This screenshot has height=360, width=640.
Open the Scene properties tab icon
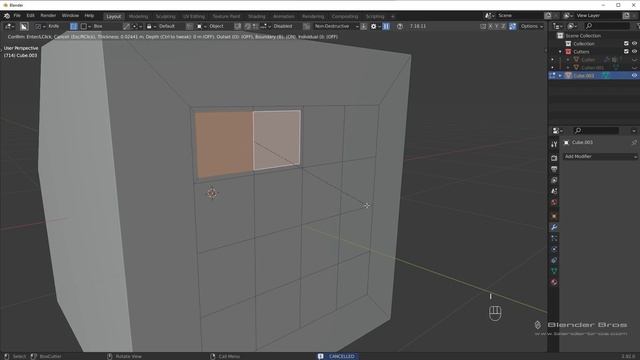coord(554,191)
